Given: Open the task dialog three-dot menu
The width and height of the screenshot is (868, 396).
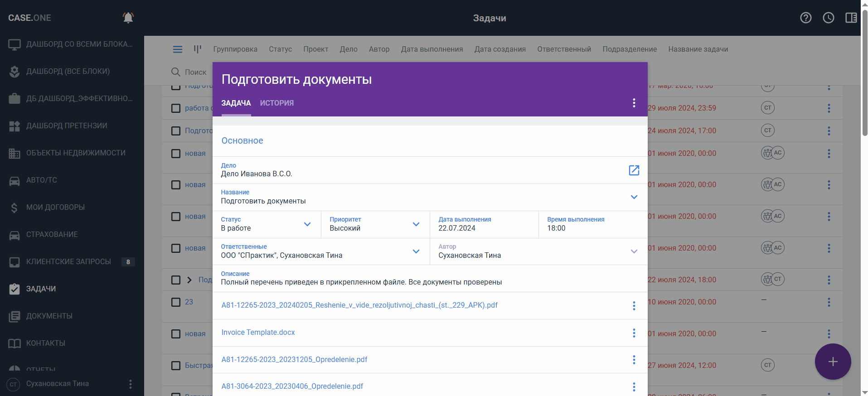Looking at the screenshot, I should pyautogui.click(x=634, y=103).
